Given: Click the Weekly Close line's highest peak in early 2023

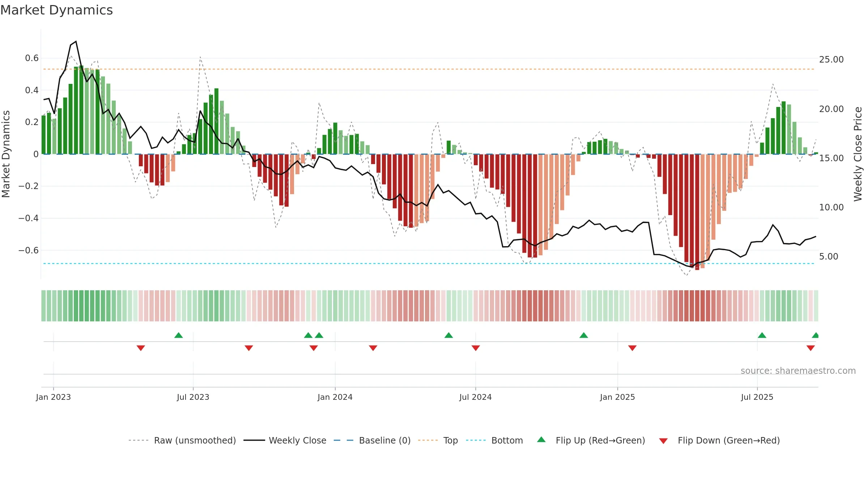Looking at the screenshot, I should click(x=76, y=42).
